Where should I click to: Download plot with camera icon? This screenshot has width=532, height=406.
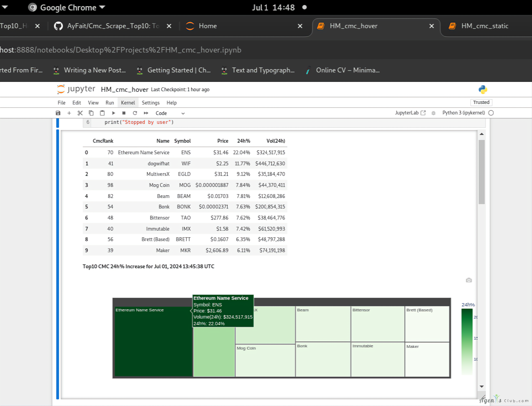(x=469, y=280)
